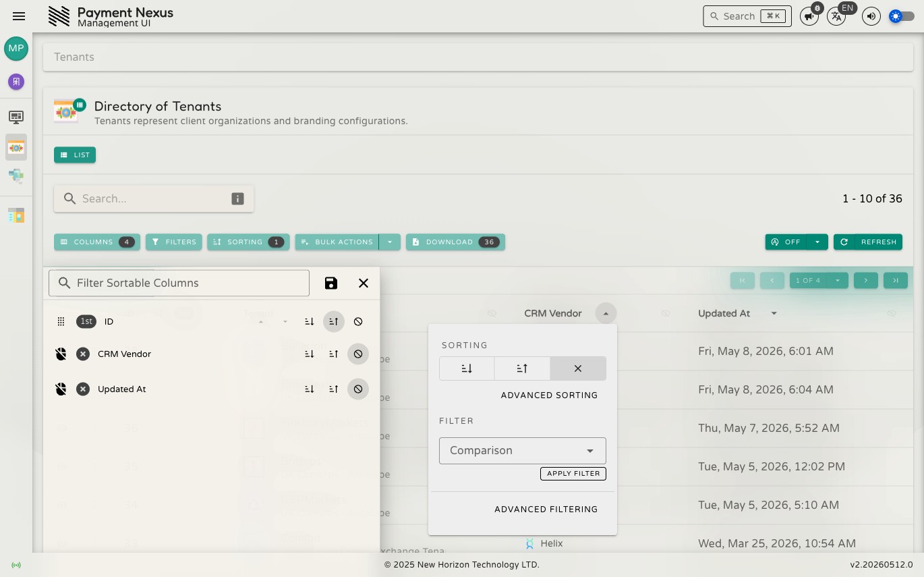This screenshot has width=924, height=577.
Task: Focus the table Search field
Action: (x=154, y=198)
